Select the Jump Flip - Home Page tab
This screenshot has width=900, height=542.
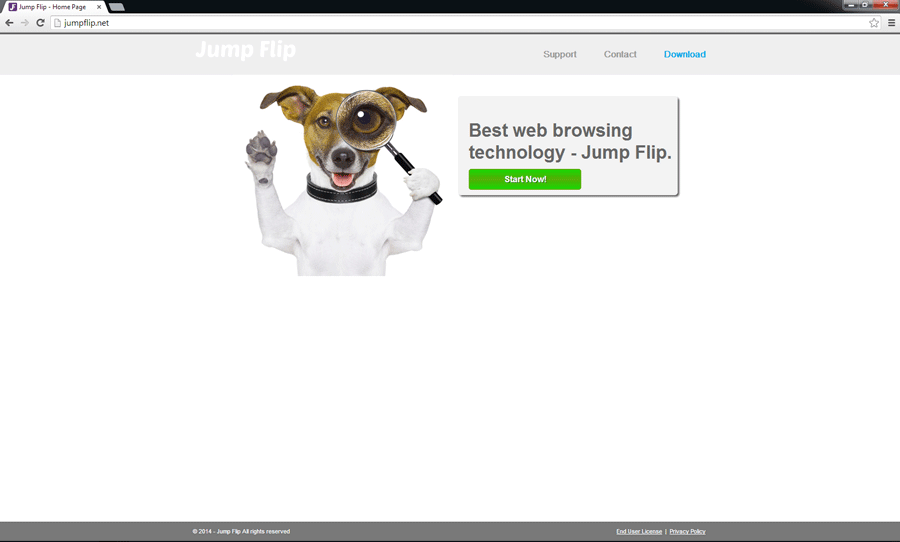pos(52,7)
